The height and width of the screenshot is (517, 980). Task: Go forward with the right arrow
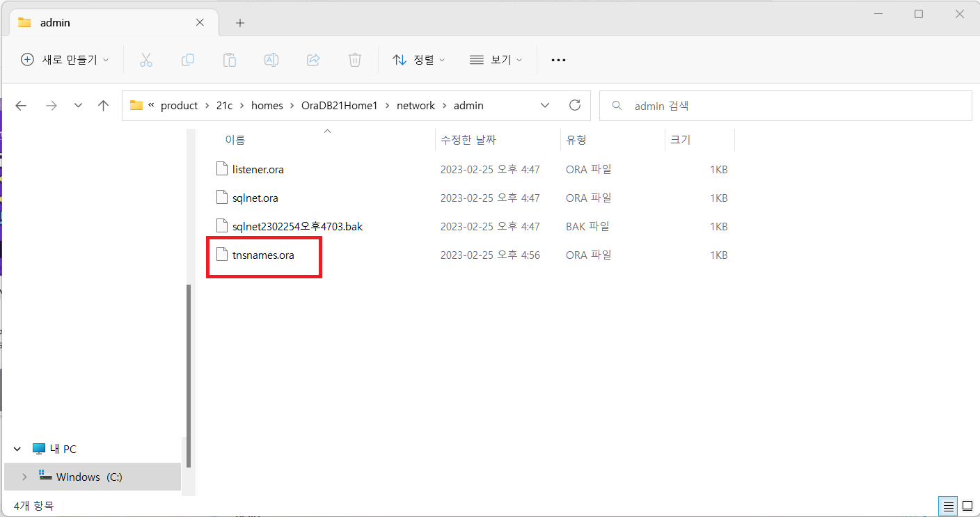pyautogui.click(x=51, y=106)
